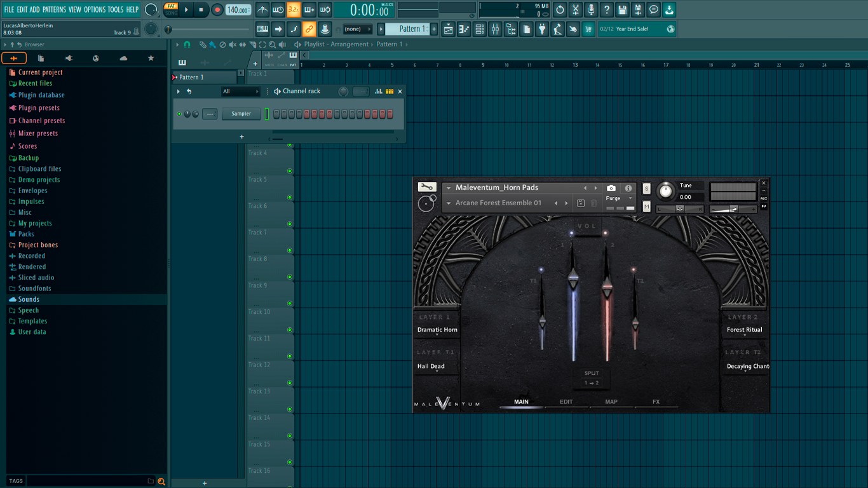The height and width of the screenshot is (488, 868).
Task: Click the Sampler channel button
Action: [x=241, y=114]
